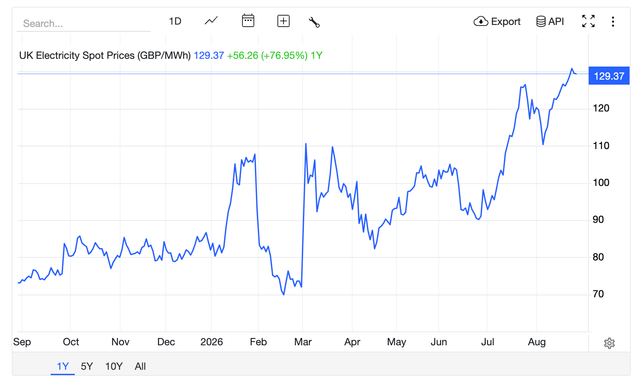This screenshot has height=384, width=640.
Task: Switch to the 10Y time range
Action: click(x=114, y=366)
